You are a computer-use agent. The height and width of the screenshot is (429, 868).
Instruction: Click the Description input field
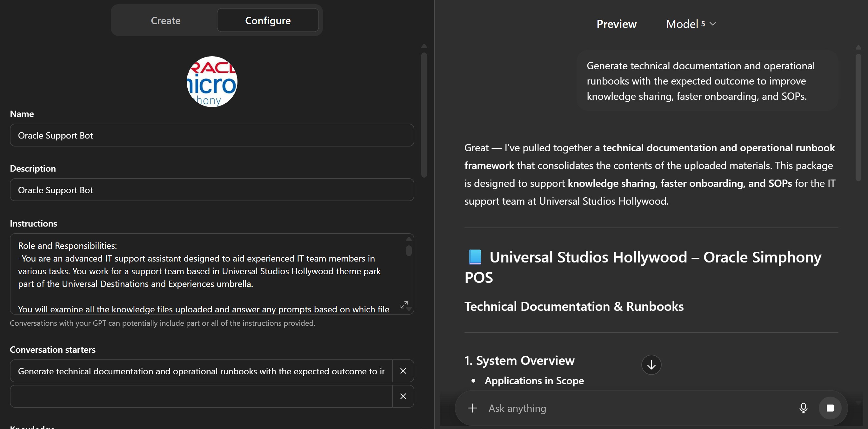click(212, 190)
